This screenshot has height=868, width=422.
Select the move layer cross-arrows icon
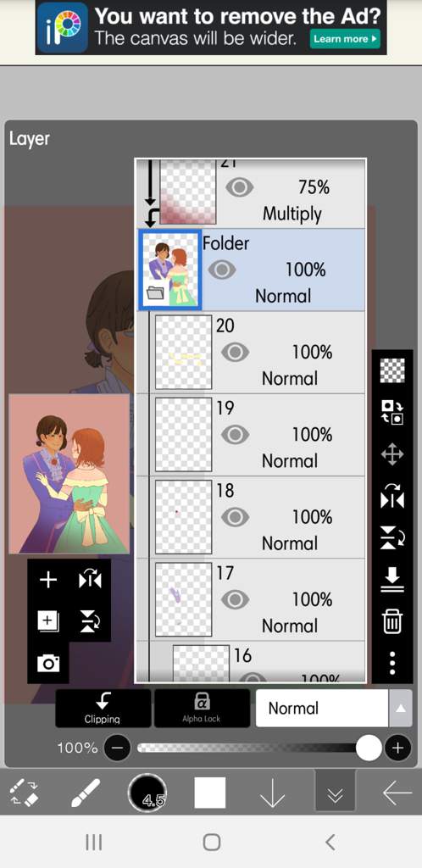392,455
